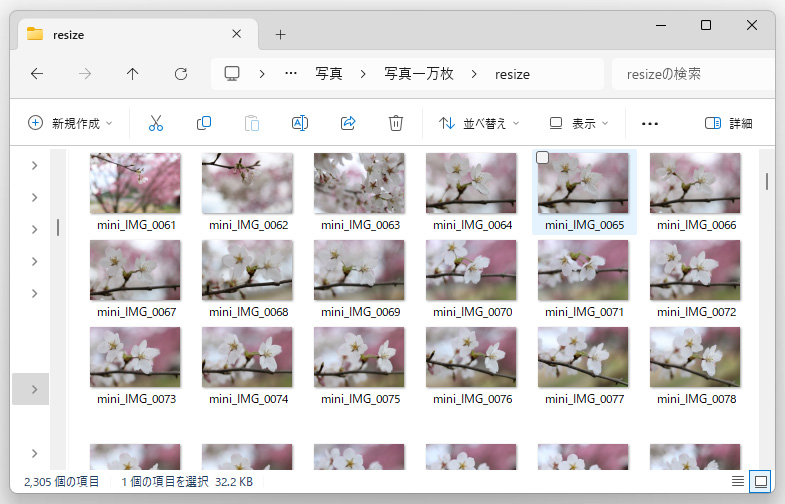Select the resize tab
Screen dimensions: 785x504
pyautogui.click(x=138, y=35)
